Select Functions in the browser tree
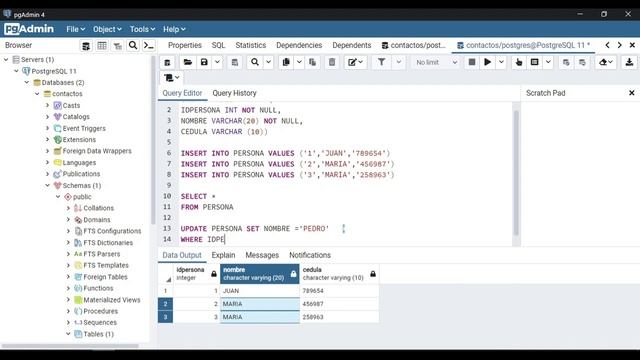This screenshot has height=360, width=640. (98, 288)
